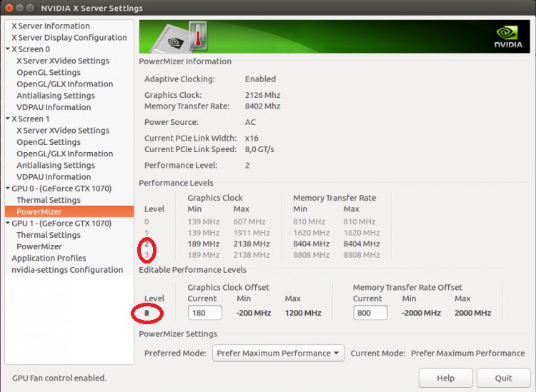Open Thermal Settings under GPU 1
The width and height of the screenshot is (536, 392).
click(x=49, y=235)
